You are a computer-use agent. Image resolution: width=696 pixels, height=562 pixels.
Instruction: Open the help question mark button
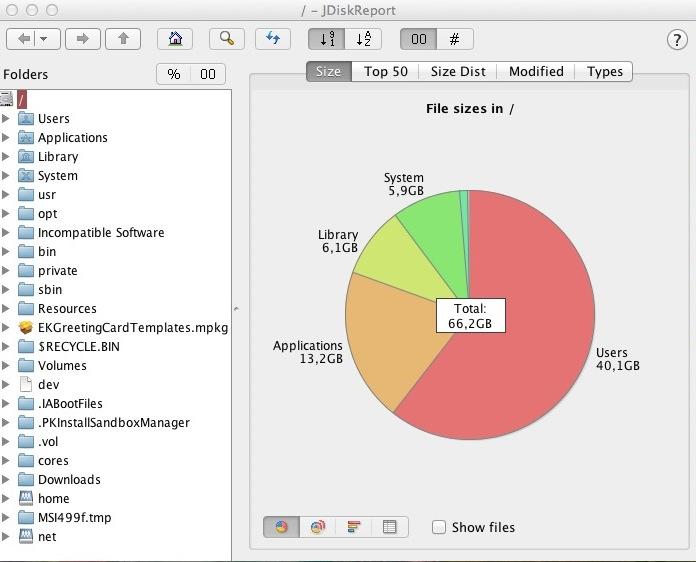pos(676,40)
